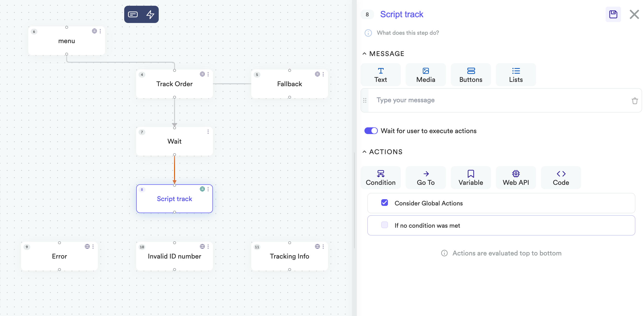This screenshot has width=644, height=316.
Task: Select the Buttons message type
Action: [470, 75]
